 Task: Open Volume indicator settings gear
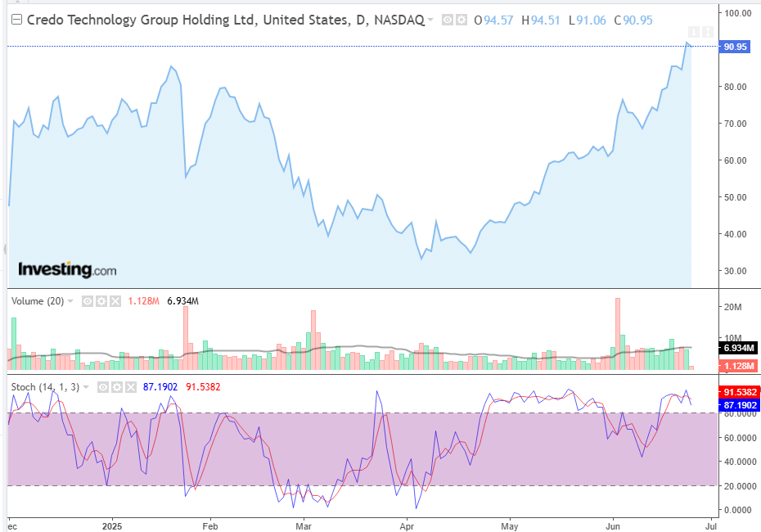click(x=101, y=301)
